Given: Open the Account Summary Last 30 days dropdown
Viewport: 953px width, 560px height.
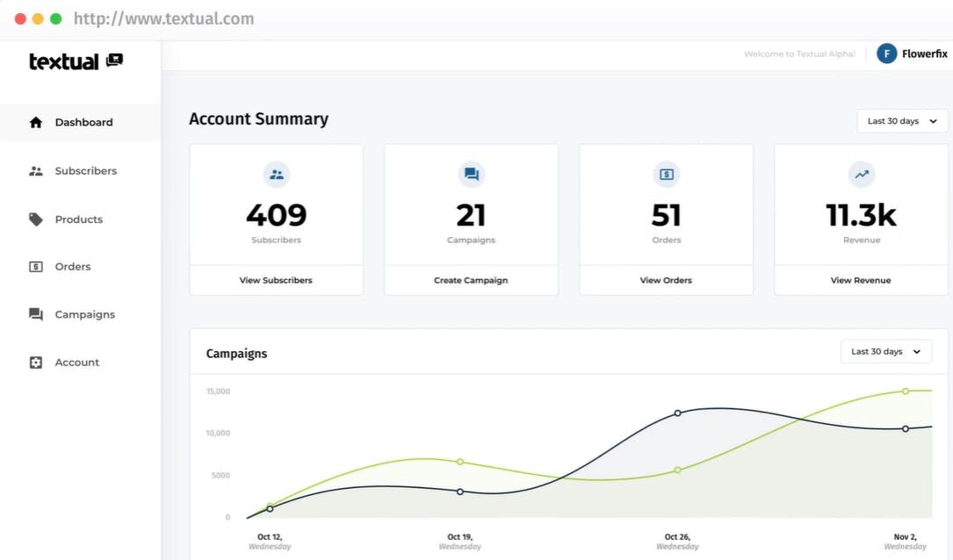Looking at the screenshot, I should point(902,121).
